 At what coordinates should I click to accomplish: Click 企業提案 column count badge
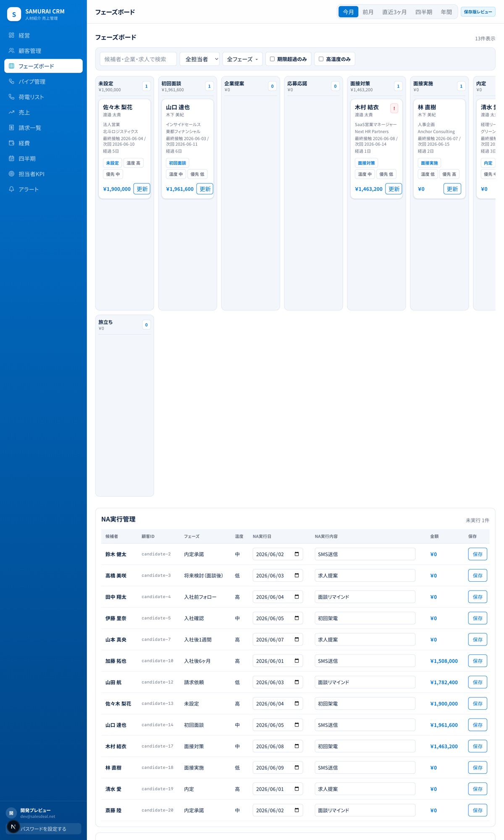(x=272, y=86)
